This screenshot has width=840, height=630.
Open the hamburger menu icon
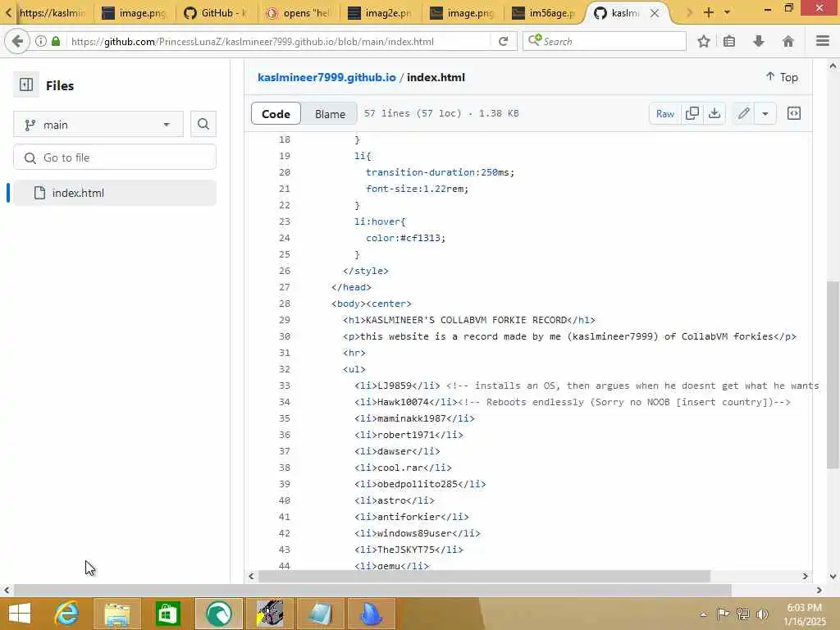point(822,41)
